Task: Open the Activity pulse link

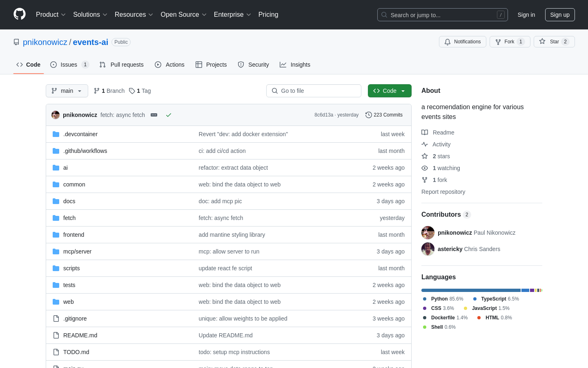Action: click(x=436, y=144)
